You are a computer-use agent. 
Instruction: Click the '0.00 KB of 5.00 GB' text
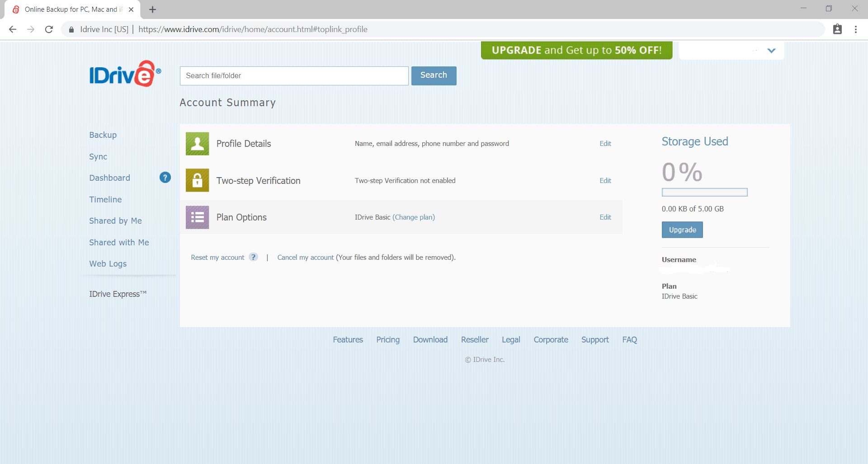tap(693, 209)
